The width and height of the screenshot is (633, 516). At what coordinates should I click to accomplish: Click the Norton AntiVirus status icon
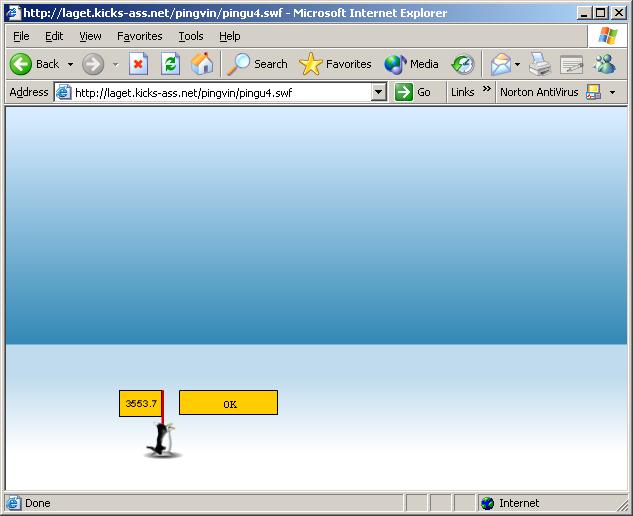click(593, 92)
